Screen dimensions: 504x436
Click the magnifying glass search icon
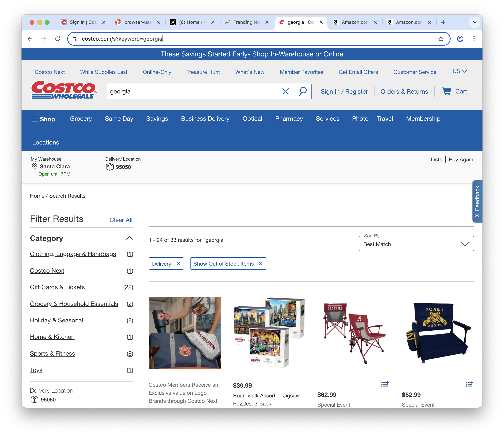tap(303, 92)
